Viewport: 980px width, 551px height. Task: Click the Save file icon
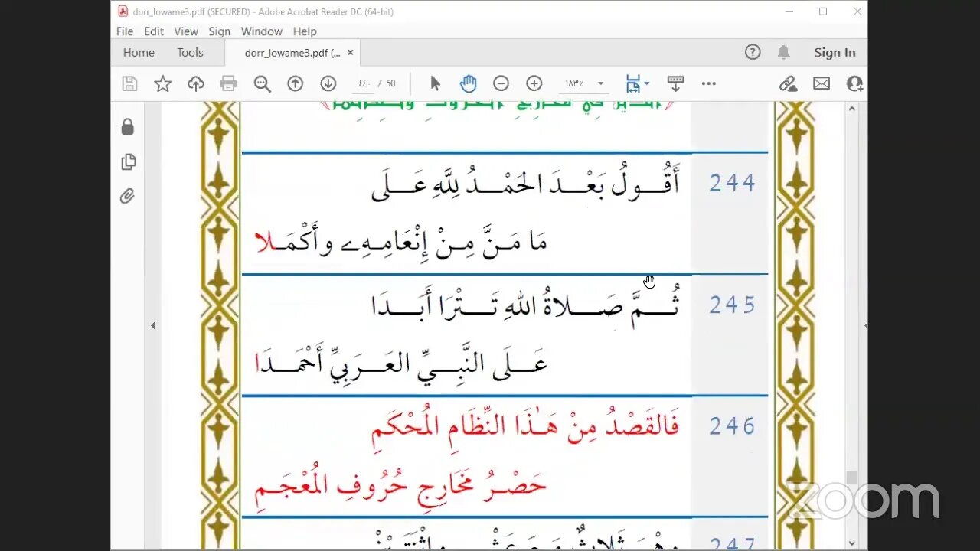tap(129, 83)
